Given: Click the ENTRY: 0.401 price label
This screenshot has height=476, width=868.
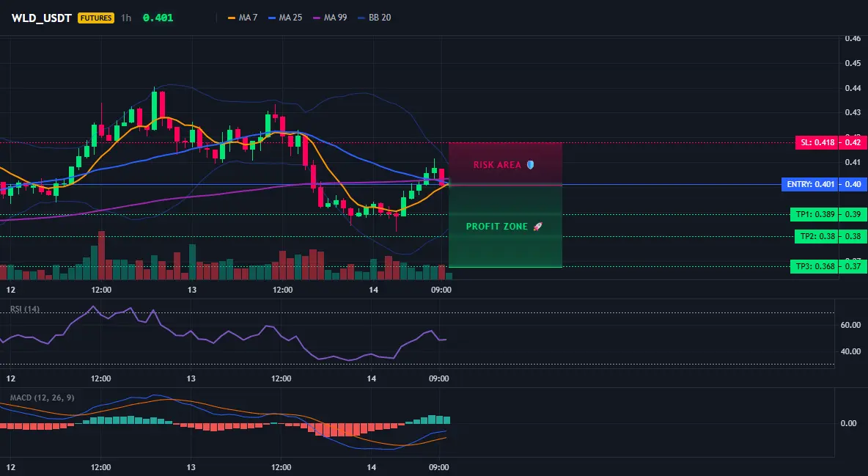Looking at the screenshot, I should click(810, 184).
